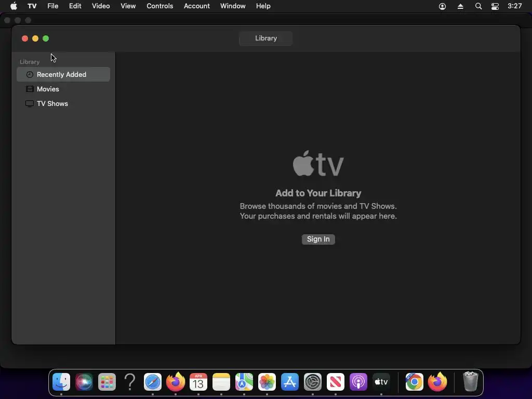This screenshot has width=532, height=399.
Task: Open the Help menu
Action: click(x=263, y=6)
